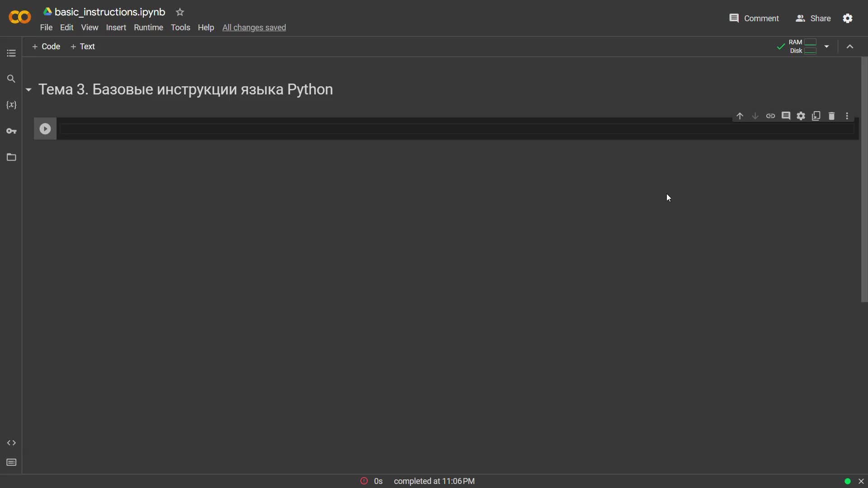Open the runtime connection dropdown arrow
868x488 pixels.
tap(826, 47)
